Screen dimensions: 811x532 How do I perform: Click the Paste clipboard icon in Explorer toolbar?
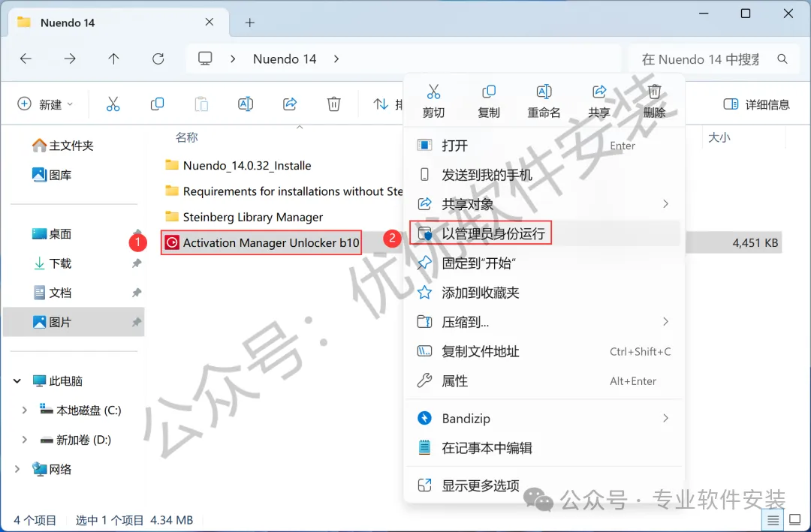coord(201,104)
